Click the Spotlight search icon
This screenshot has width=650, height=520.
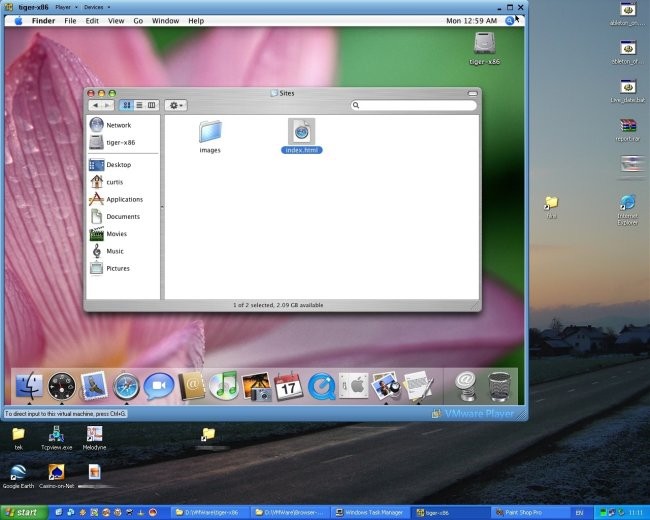pyautogui.click(x=509, y=21)
